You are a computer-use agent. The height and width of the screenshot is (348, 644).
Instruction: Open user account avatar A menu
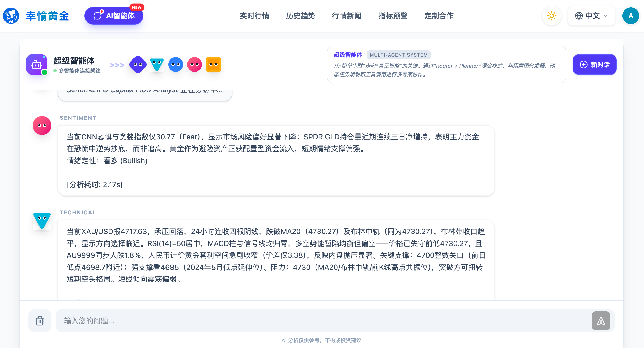click(631, 16)
